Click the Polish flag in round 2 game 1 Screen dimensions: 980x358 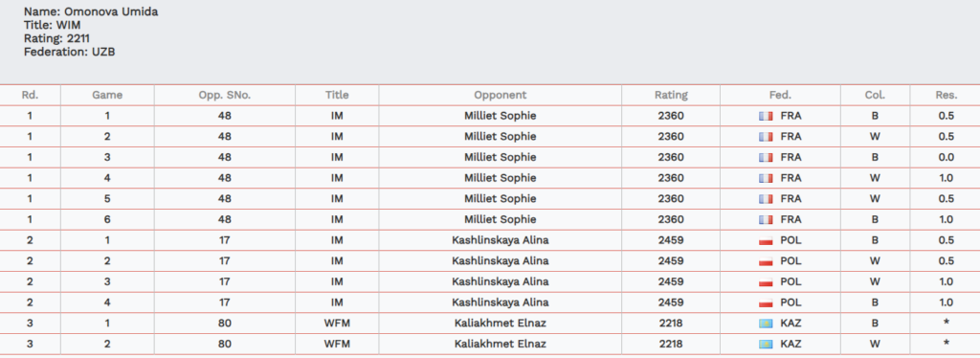(766, 240)
